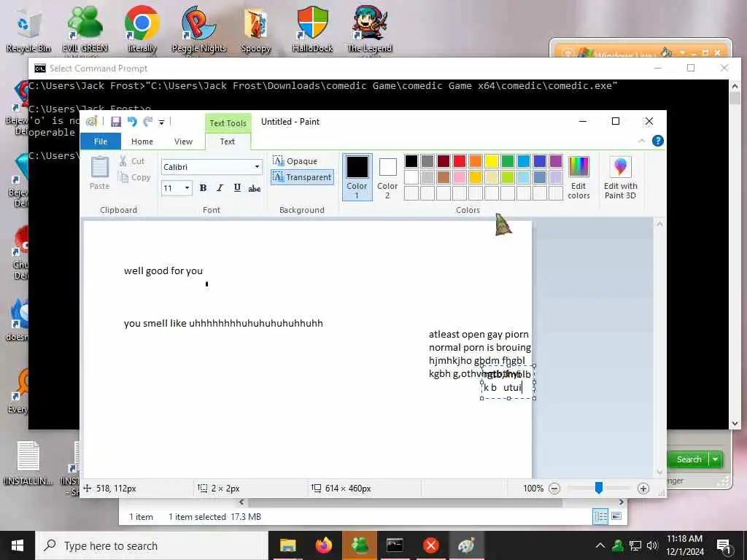Switch to the Home ribbon tab
The image size is (747, 560).
point(142,141)
